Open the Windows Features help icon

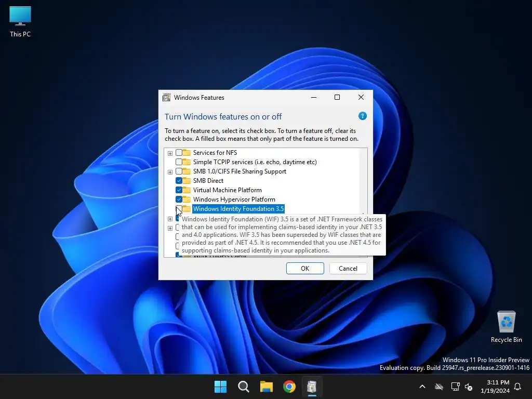362,116
